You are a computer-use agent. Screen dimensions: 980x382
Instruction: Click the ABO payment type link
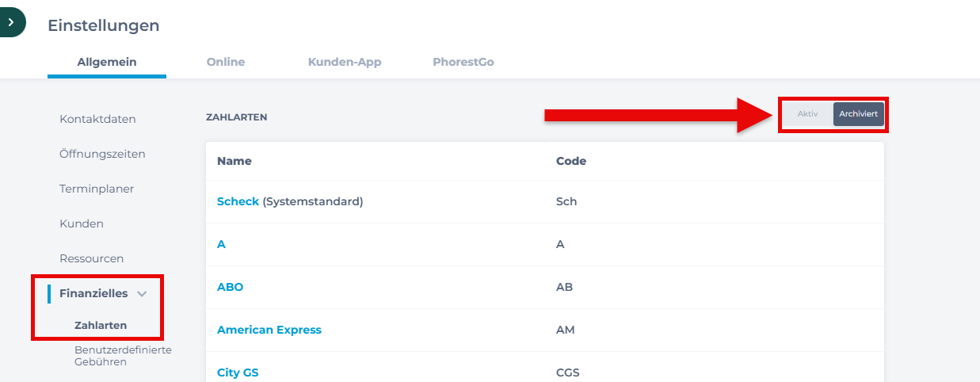coord(230,287)
